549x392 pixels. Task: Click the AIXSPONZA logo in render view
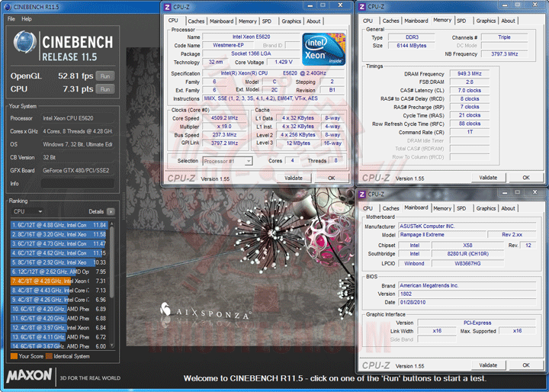[x=205, y=311]
